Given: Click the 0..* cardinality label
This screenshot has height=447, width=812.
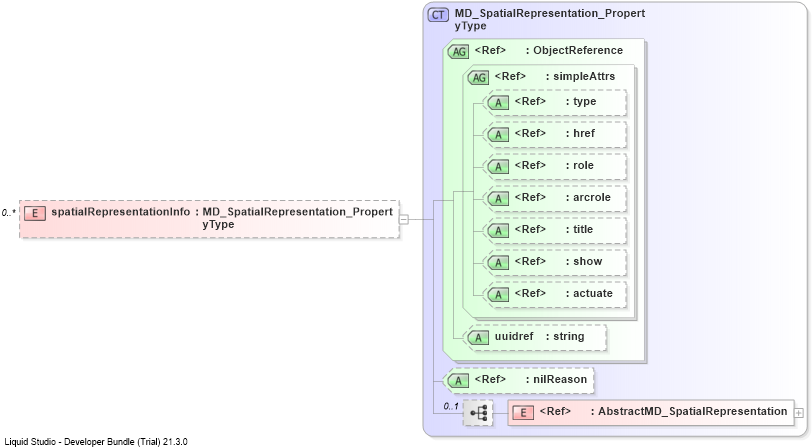Looking at the screenshot, I should (8, 213).
